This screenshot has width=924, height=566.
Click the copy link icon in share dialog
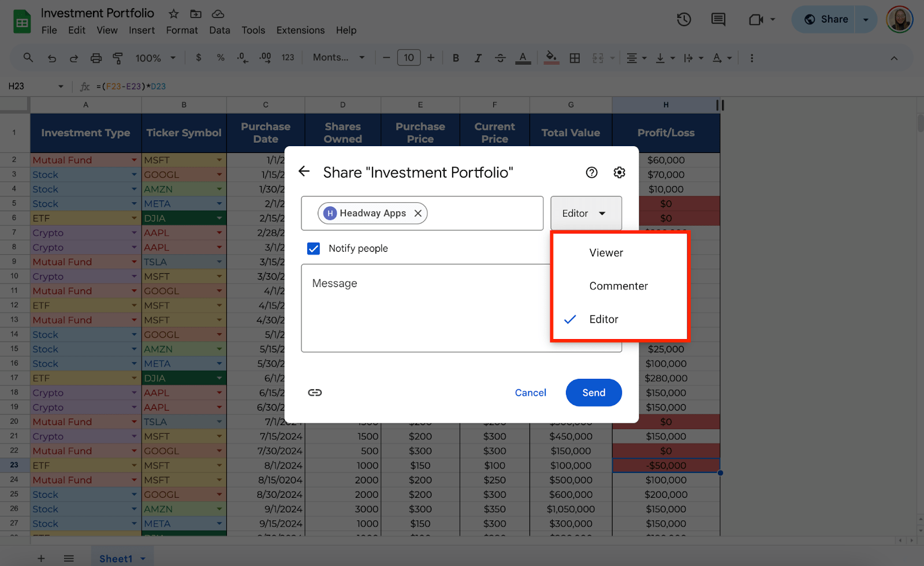[x=315, y=393]
